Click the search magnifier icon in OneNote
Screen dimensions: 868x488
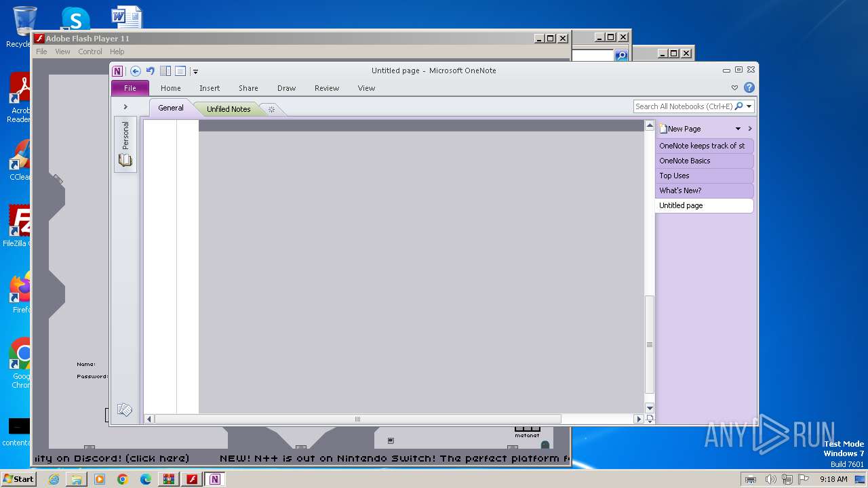pyautogui.click(x=739, y=106)
